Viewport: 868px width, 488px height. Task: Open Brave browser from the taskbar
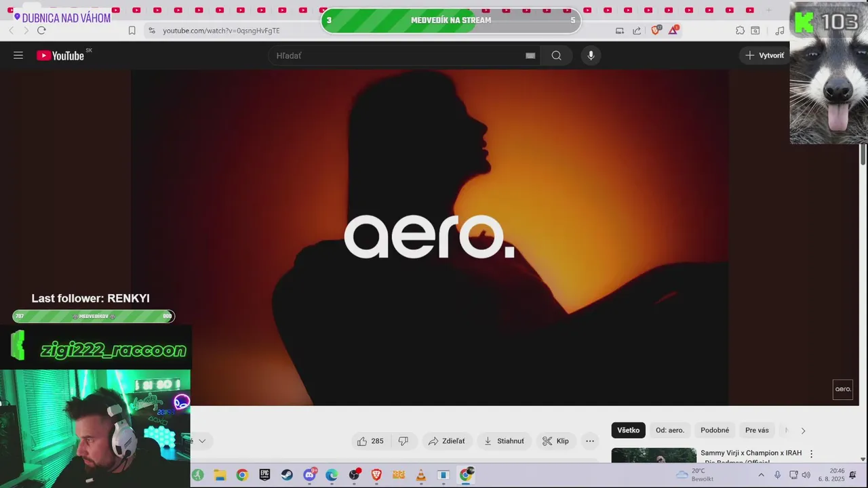(376, 475)
